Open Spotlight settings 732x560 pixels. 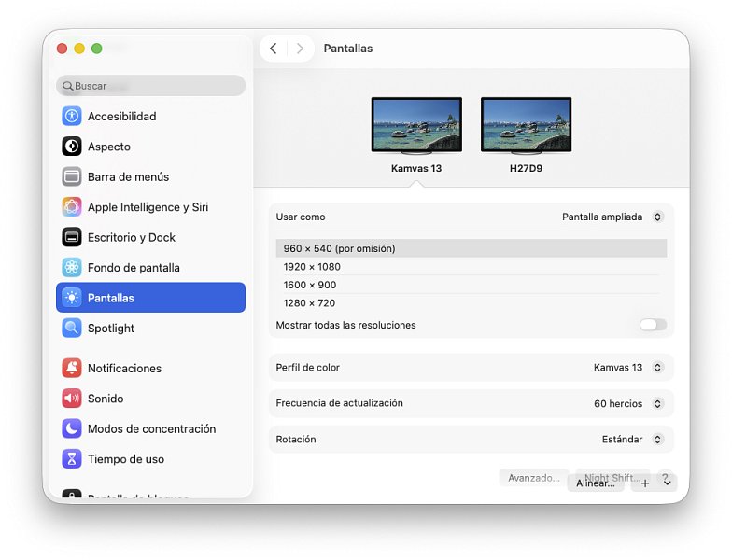110,329
